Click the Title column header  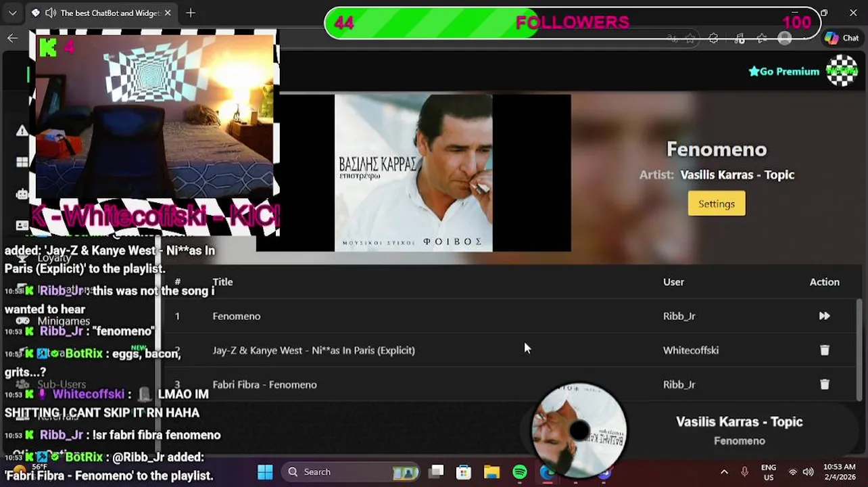pyautogui.click(x=222, y=282)
